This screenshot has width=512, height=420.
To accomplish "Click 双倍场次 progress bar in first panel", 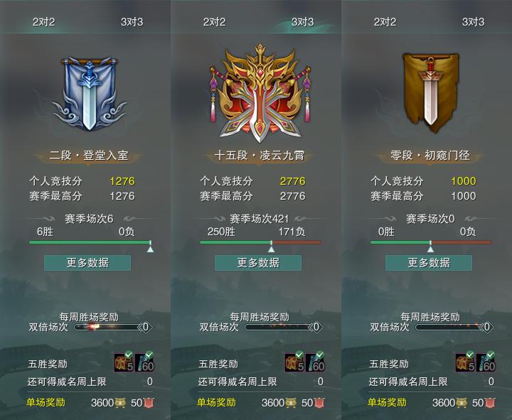I will point(107,327).
